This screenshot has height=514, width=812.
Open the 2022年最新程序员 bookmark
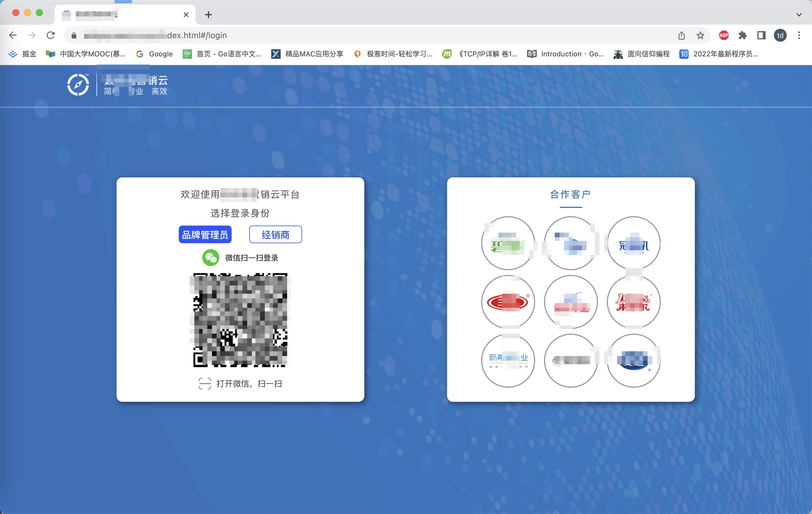(x=719, y=54)
